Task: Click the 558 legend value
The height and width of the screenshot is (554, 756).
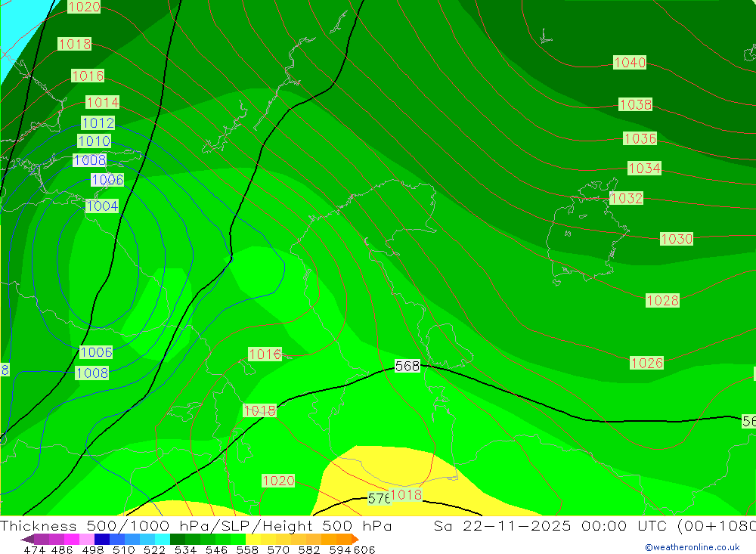Action: point(247,549)
